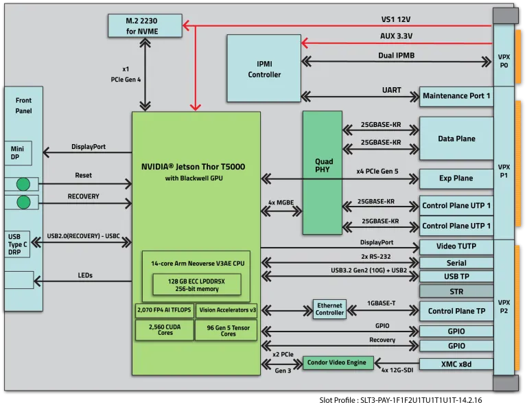527x420 pixels.
Task: Click the 'Gen 3' label
Action: [x=283, y=371]
